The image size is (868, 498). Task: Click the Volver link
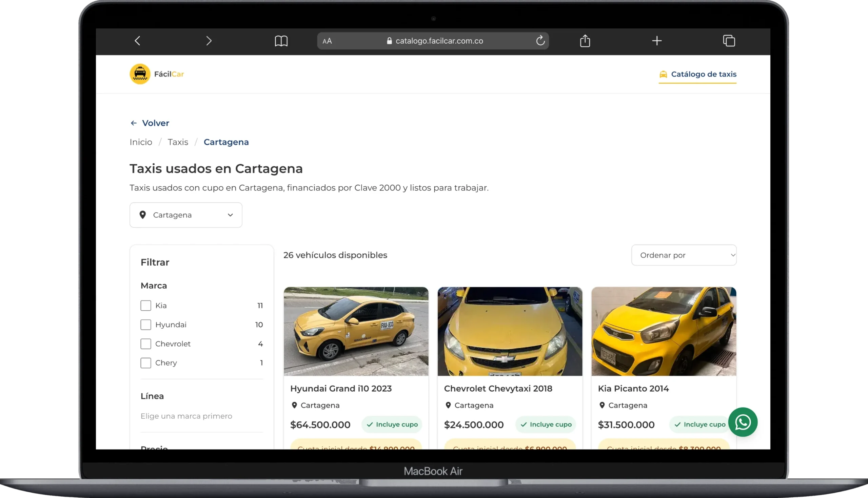150,123
